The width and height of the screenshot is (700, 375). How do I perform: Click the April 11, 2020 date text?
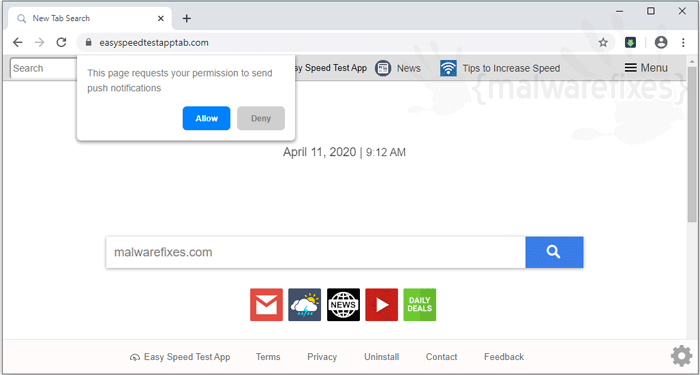[319, 152]
